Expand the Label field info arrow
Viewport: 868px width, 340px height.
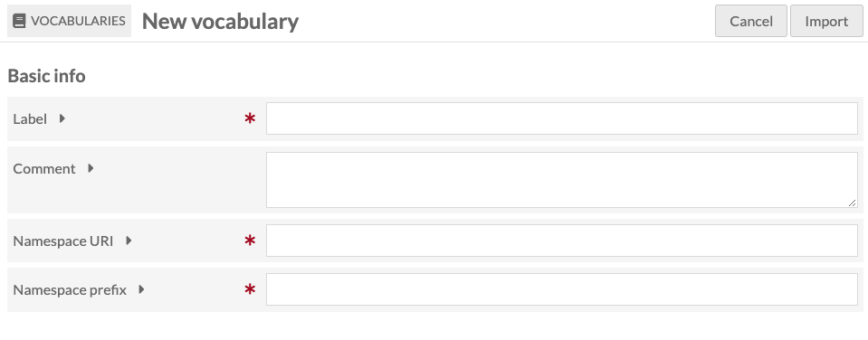click(x=62, y=118)
